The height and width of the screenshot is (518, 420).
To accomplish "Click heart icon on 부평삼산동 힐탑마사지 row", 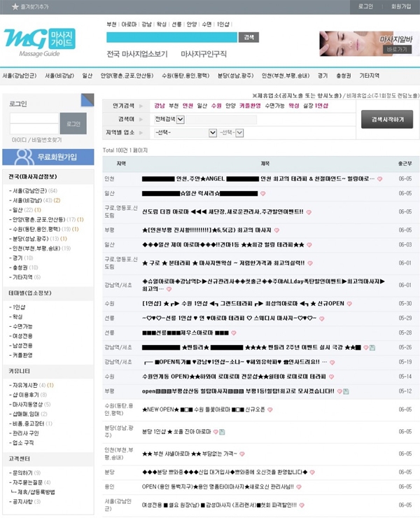I will [x=339, y=391].
